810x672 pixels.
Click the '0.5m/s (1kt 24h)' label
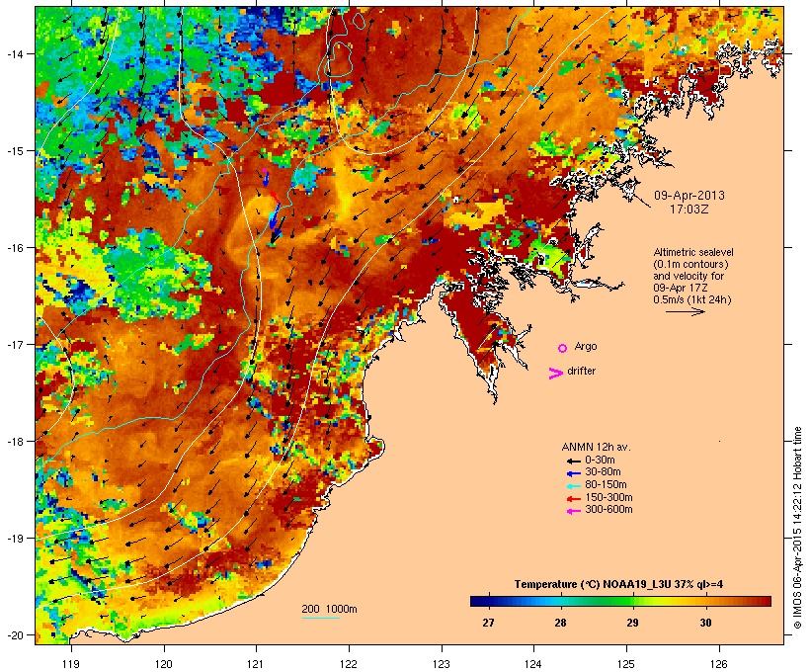point(692,299)
